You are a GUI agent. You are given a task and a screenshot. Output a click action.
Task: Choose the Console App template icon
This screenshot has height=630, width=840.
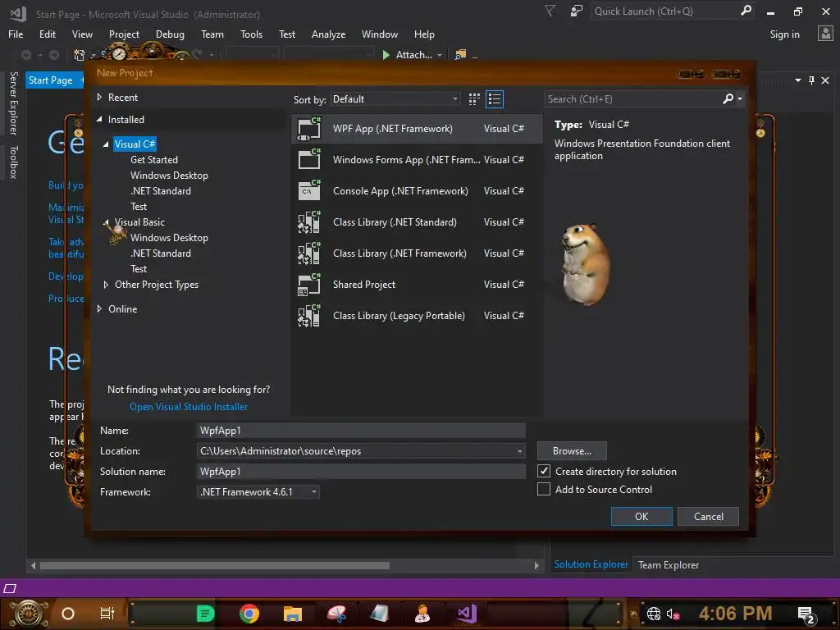point(309,190)
